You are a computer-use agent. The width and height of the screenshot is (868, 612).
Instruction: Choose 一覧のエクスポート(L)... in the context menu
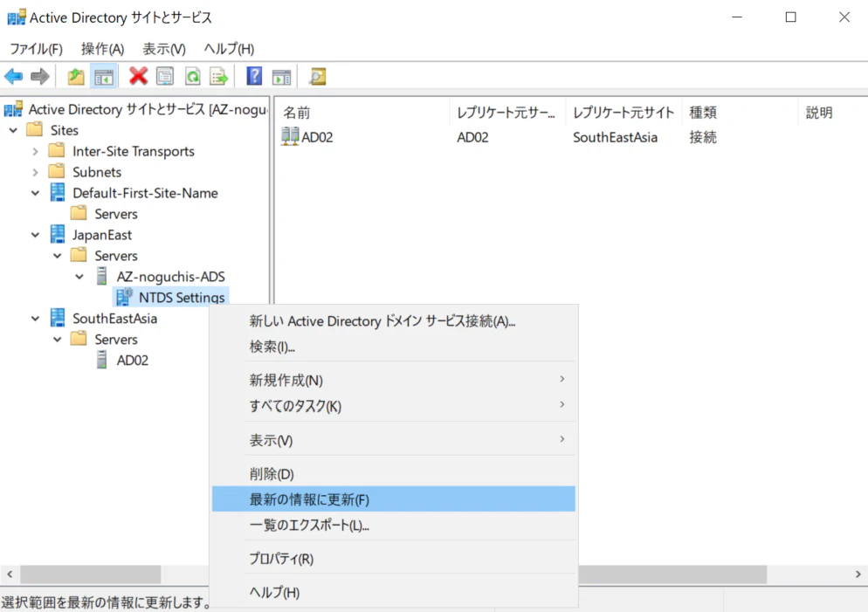394,525
